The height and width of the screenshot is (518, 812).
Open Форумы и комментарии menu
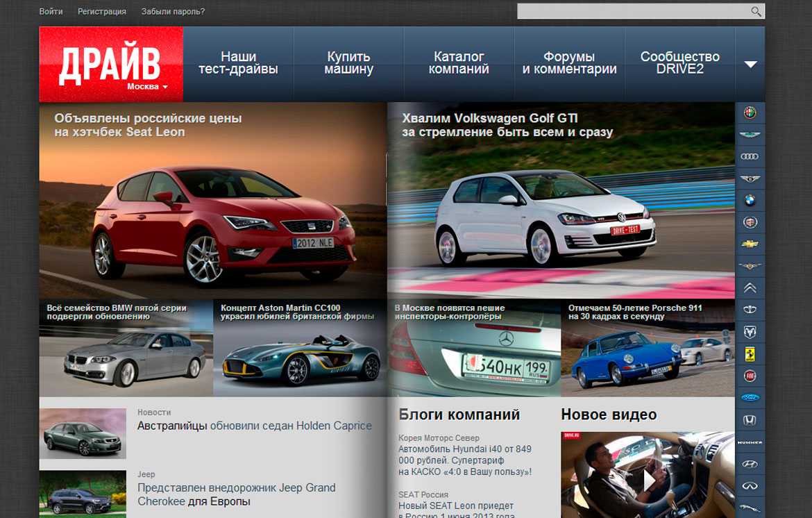(x=569, y=63)
